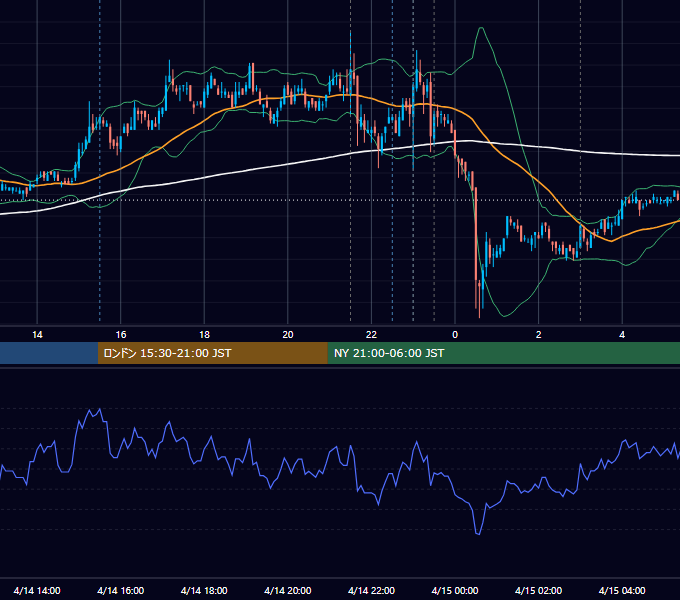Click hour label 16 on price chart axis
680x600 pixels.
click(x=121, y=335)
